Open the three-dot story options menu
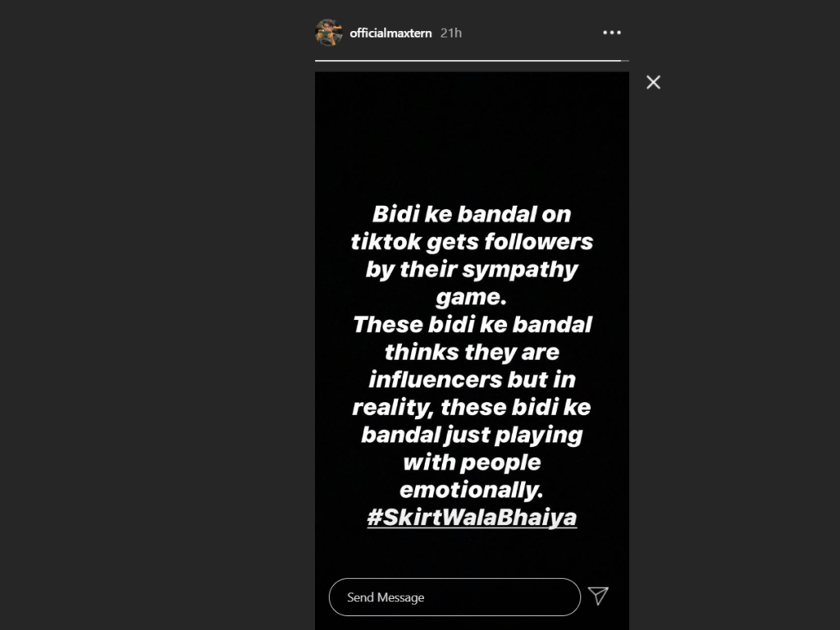 (x=612, y=33)
